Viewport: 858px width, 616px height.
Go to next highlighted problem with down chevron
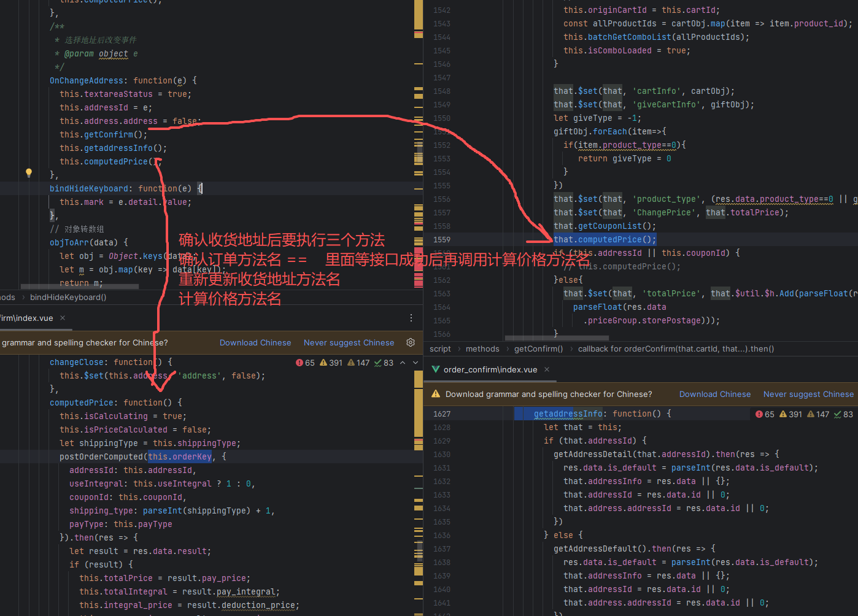pos(415,363)
